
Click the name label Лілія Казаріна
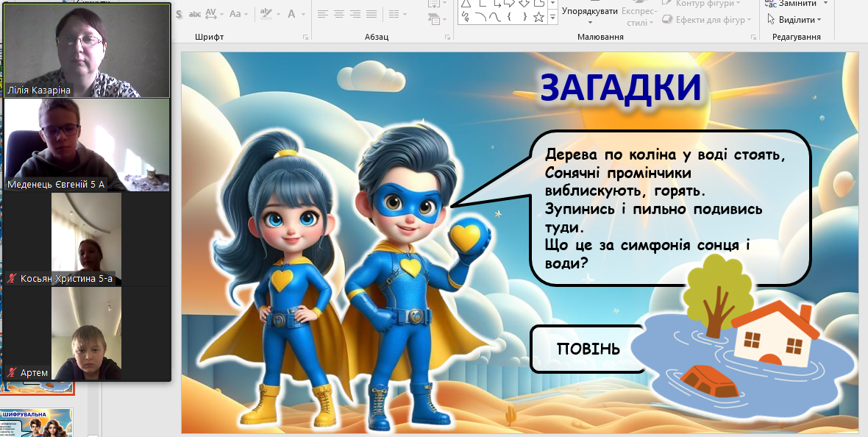(x=39, y=90)
